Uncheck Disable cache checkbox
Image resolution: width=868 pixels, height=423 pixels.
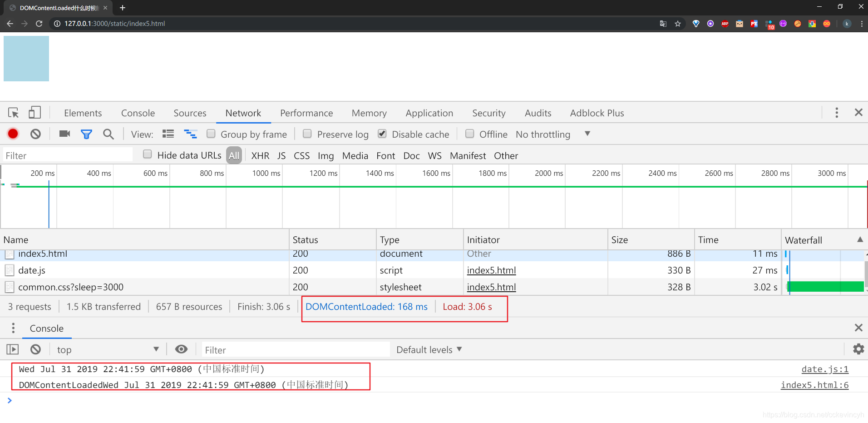pos(382,134)
